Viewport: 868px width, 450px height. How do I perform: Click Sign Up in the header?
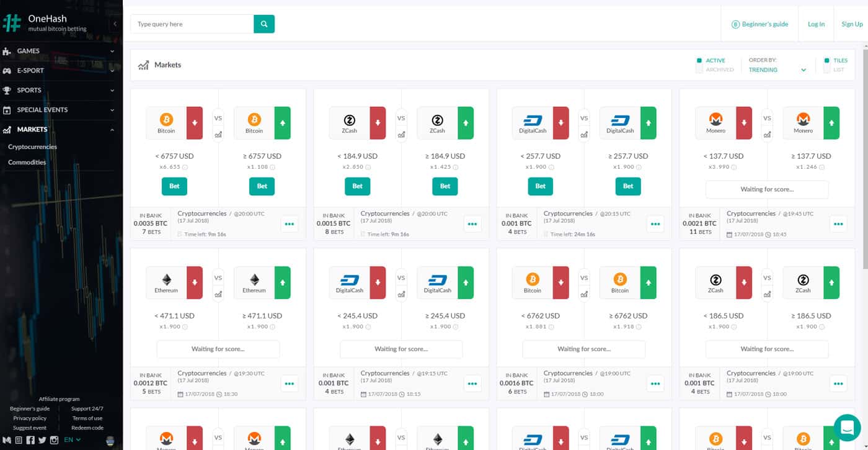852,24
